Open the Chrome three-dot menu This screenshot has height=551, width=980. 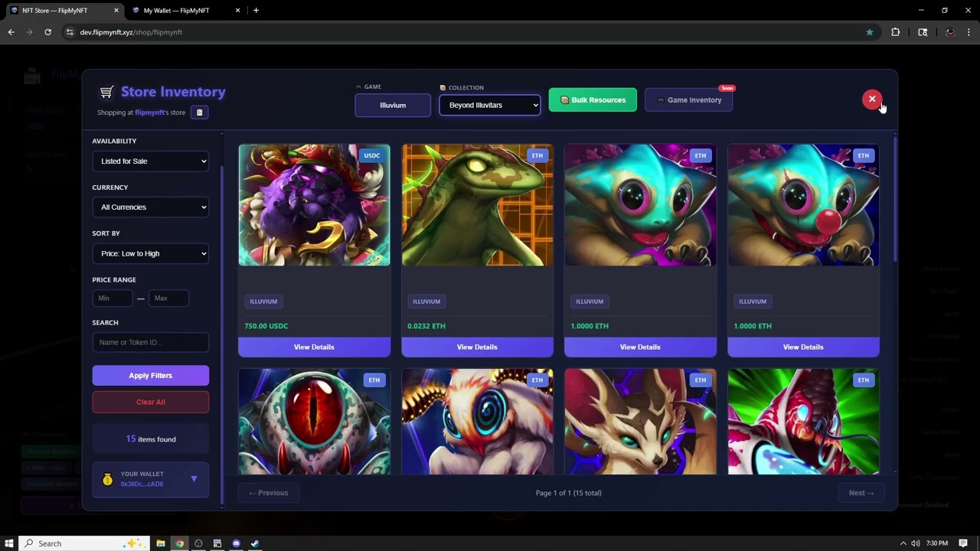(x=969, y=32)
